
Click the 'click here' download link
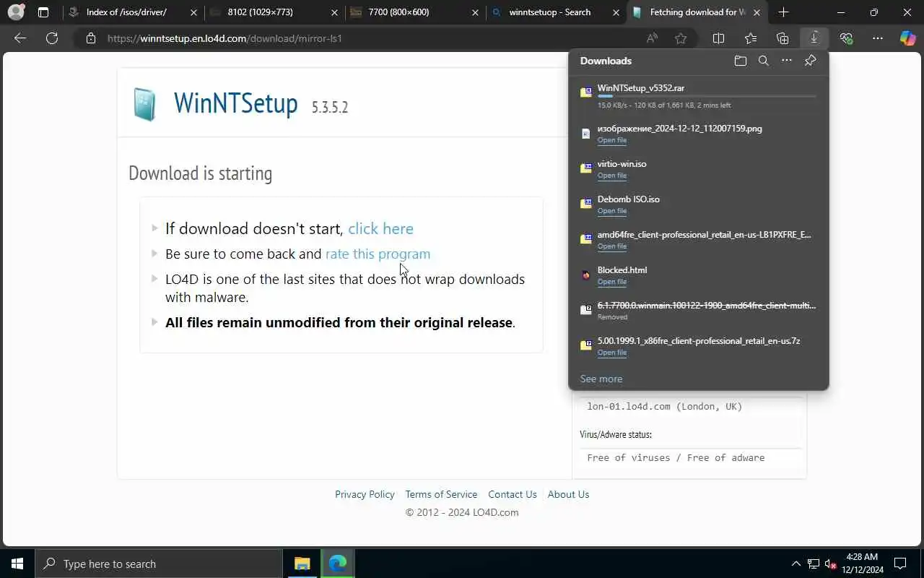click(x=380, y=228)
